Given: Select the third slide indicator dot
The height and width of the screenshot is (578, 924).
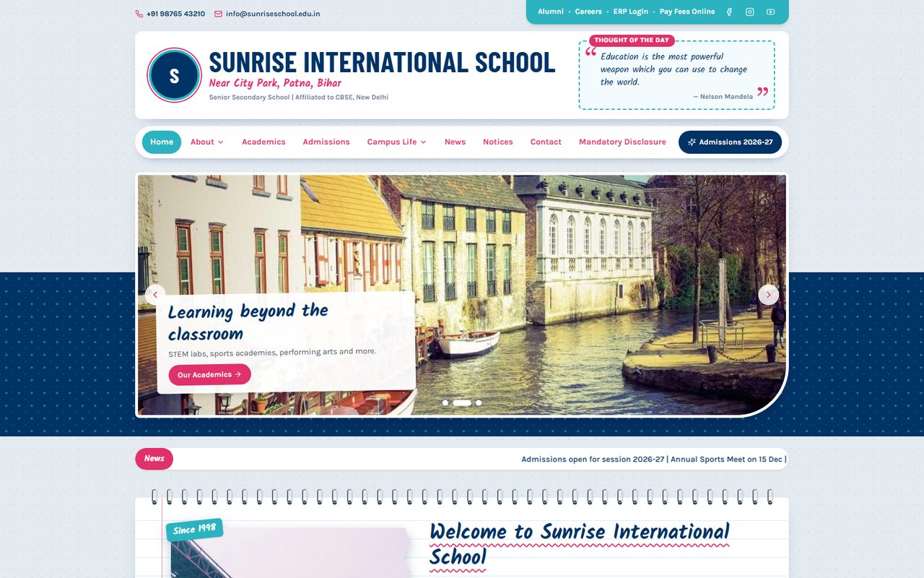Looking at the screenshot, I should click(x=479, y=402).
